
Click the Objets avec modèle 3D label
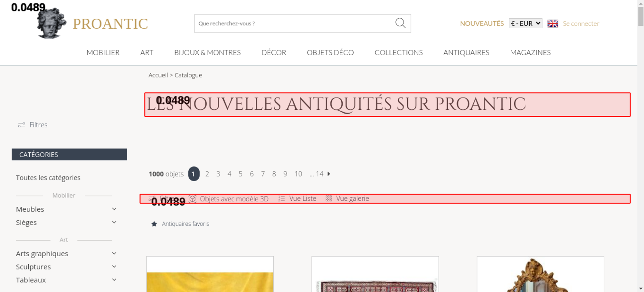pos(234,199)
